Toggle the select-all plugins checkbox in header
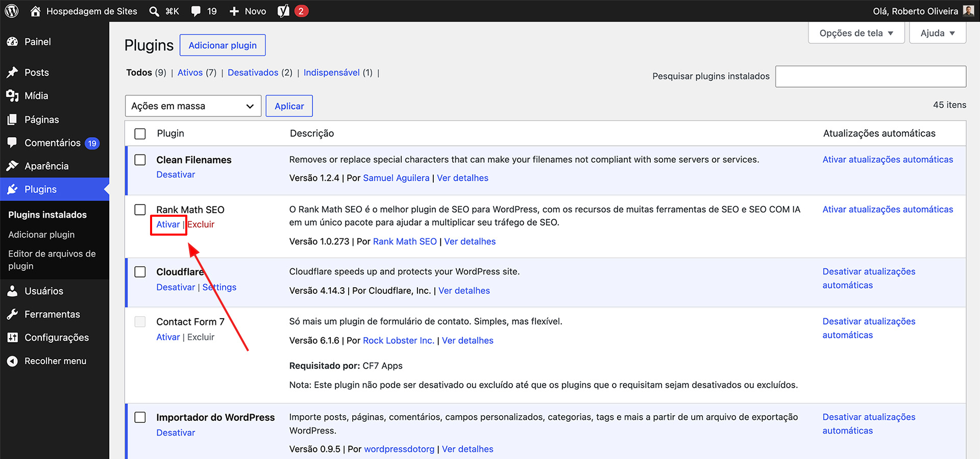980x459 pixels. (x=140, y=134)
